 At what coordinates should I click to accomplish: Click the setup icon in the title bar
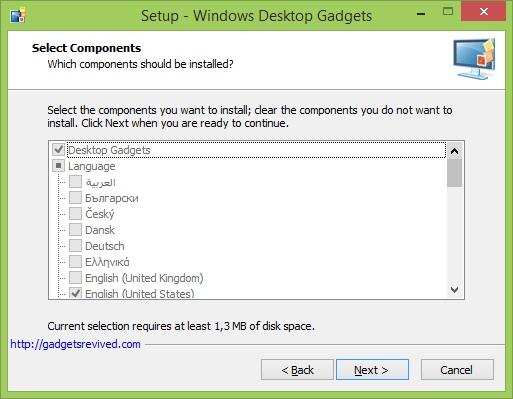[x=18, y=15]
